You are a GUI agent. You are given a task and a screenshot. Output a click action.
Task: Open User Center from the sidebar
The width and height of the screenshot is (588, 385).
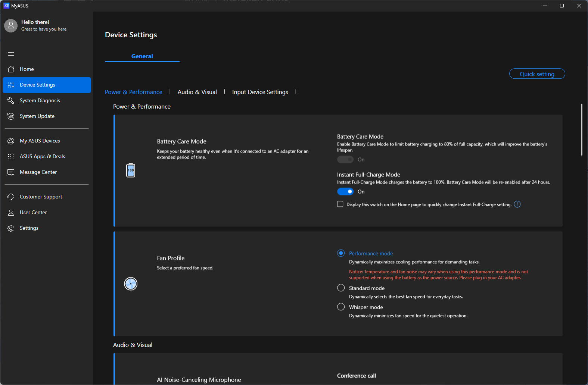pyautogui.click(x=33, y=213)
